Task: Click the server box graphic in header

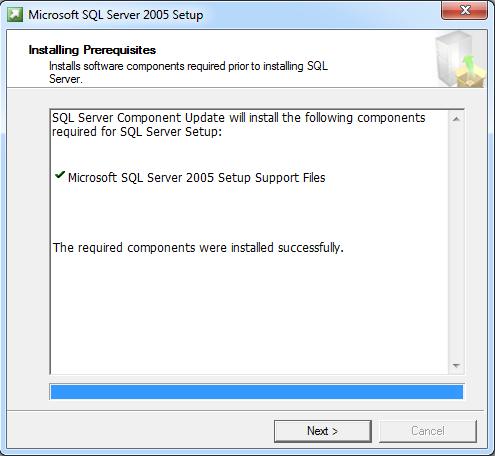Action: [461, 59]
